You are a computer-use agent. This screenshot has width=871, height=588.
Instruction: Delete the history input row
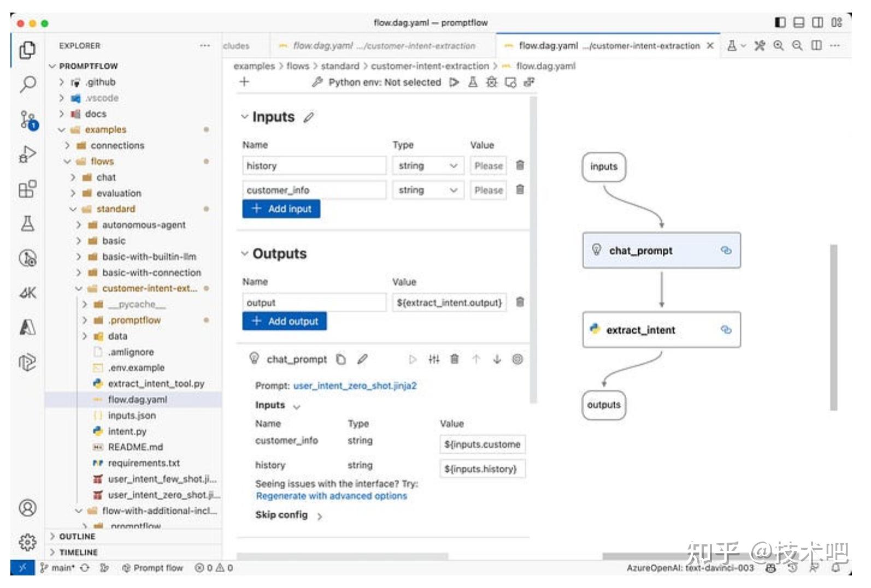(520, 165)
